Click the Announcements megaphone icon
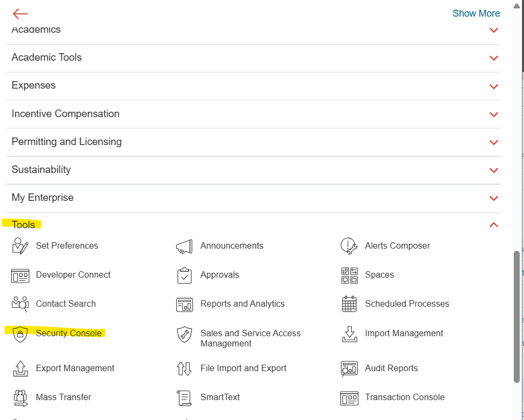Screen dimensions: 524x420 [x=184, y=246]
